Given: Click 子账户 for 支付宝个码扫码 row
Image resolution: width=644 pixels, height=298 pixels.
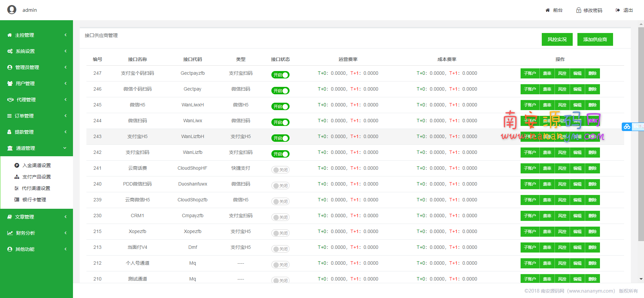Looking at the screenshot, I should tap(530, 73).
